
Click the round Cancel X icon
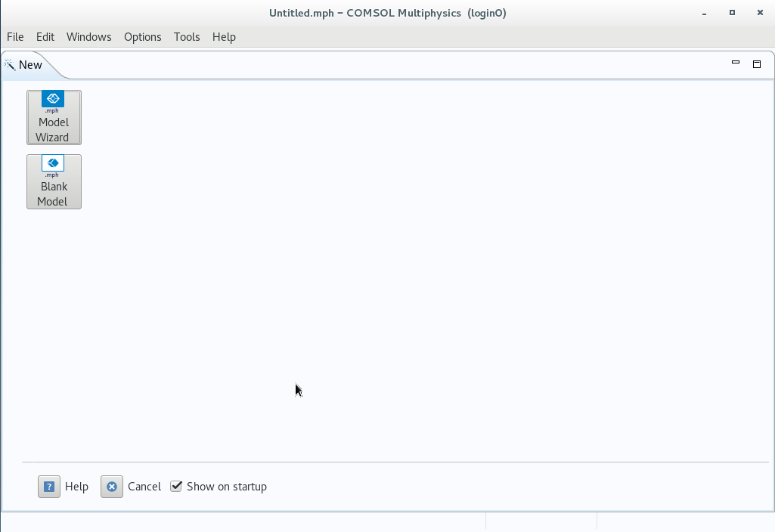pos(111,487)
